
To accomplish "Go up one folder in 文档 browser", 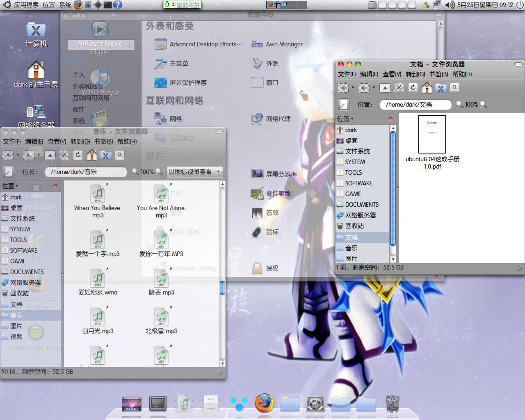I will click(385, 88).
